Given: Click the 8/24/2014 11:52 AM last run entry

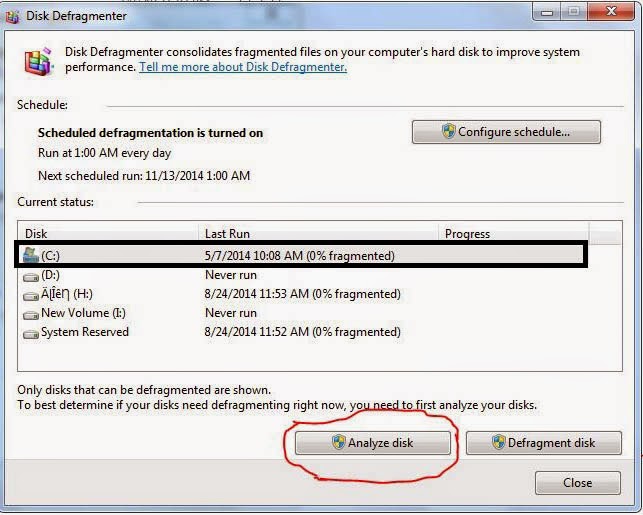Looking at the screenshot, I should (303, 332).
